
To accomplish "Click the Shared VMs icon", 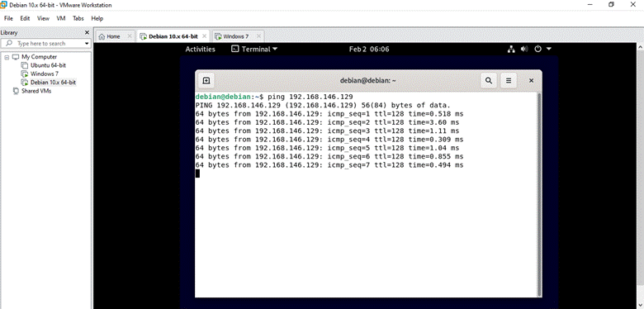I will click(16, 91).
